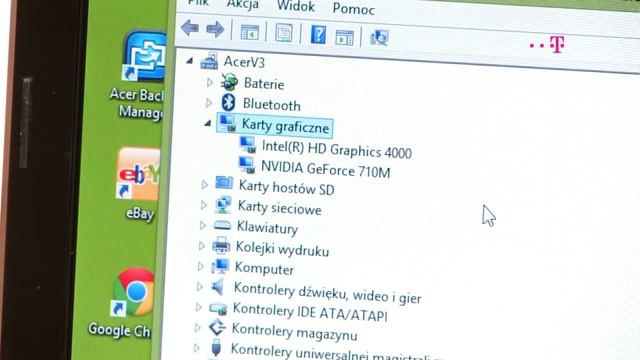Click the AcerV3 computer icon
The height and width of the screenshot is (360, 640).
pyautogui.click(x=209, y=60)
